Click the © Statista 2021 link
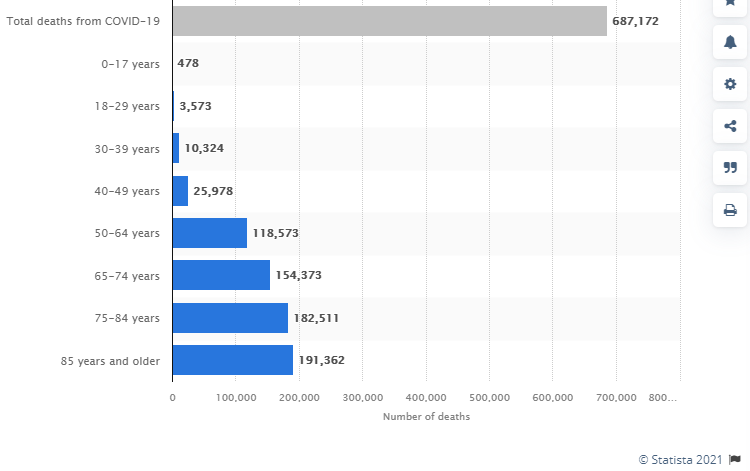Image resolution: width=750 pixels, height=471 pixels. [680, 460]
